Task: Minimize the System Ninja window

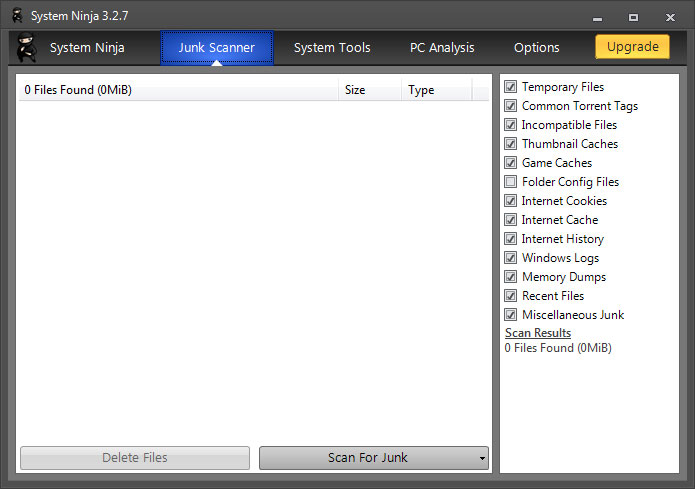Action: coord(597,18)
